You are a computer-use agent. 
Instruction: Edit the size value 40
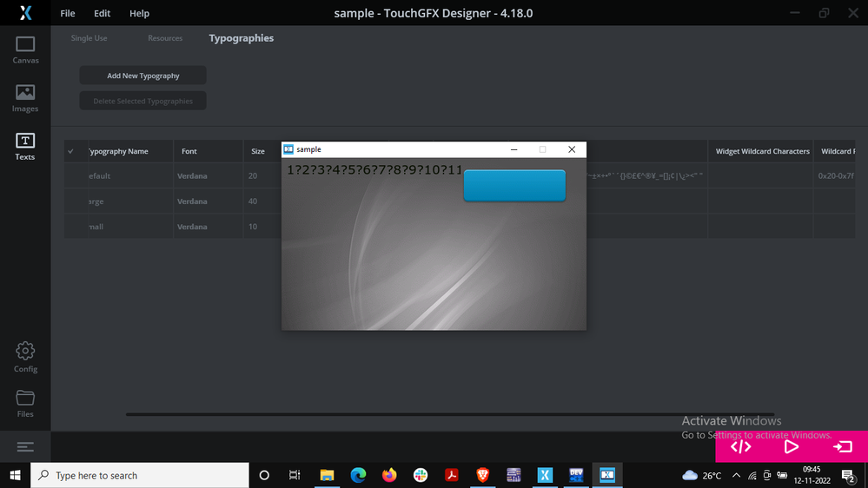[253, 201]
